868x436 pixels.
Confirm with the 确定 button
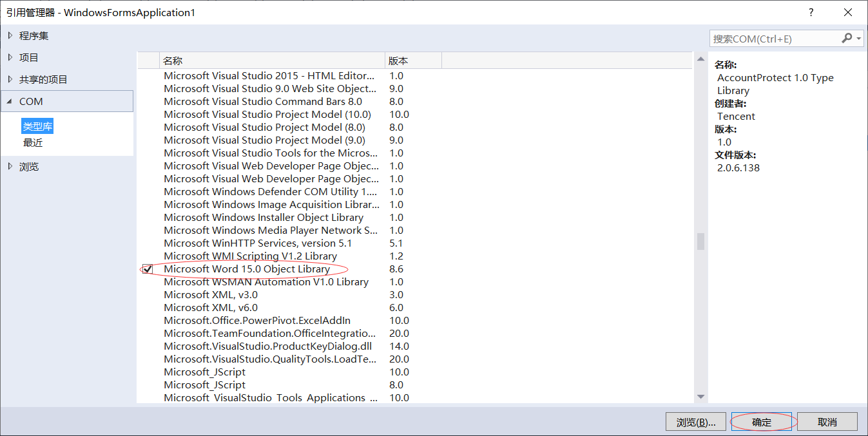click(762, 422)
